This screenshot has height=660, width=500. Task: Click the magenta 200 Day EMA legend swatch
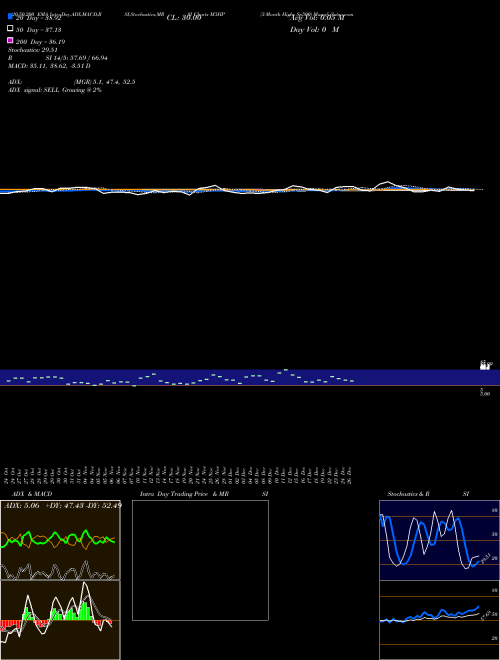point(10,40)
